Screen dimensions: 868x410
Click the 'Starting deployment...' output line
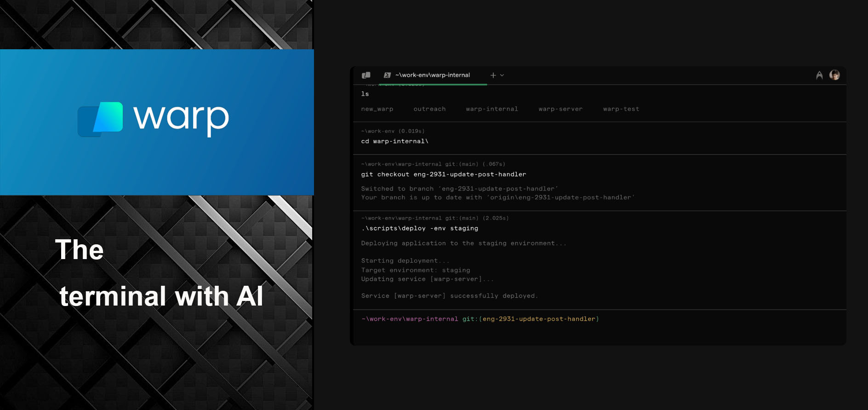pyautogui.click(x=405, y=261)
